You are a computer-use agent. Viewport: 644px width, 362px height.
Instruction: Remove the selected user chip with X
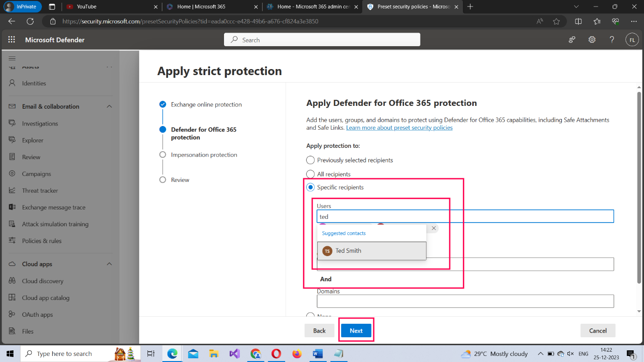click(434, 228)
